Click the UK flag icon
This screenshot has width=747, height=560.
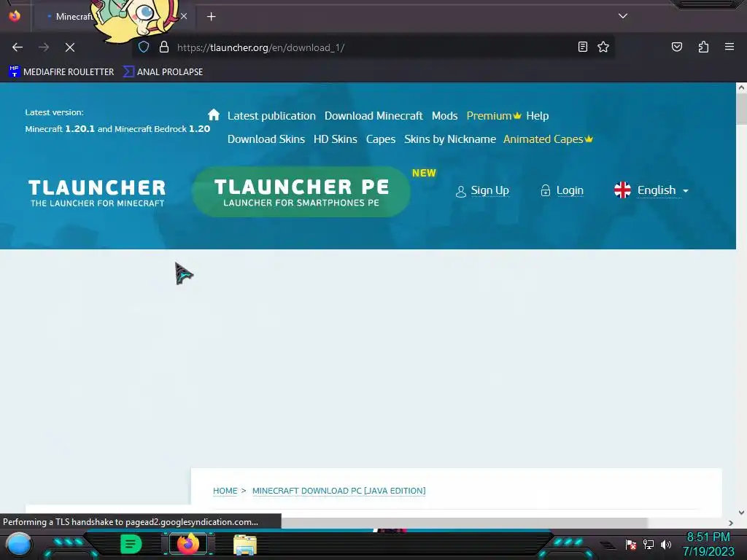622,190
